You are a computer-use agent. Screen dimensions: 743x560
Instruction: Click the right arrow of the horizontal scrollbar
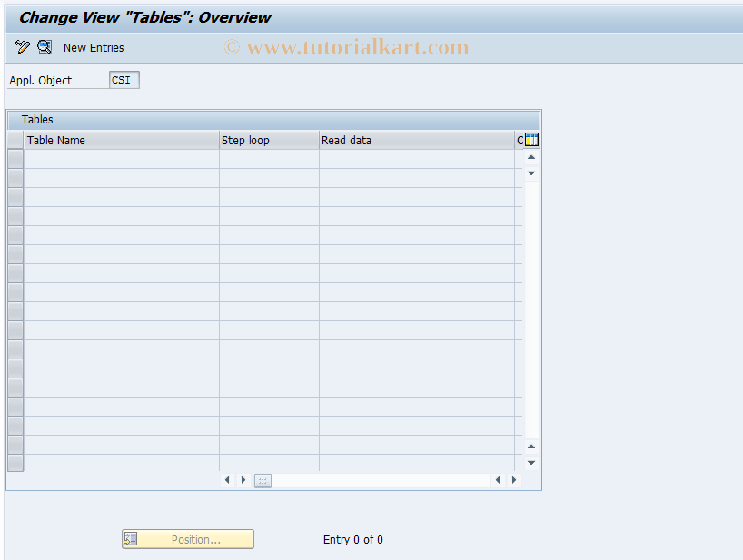(243, 480)
